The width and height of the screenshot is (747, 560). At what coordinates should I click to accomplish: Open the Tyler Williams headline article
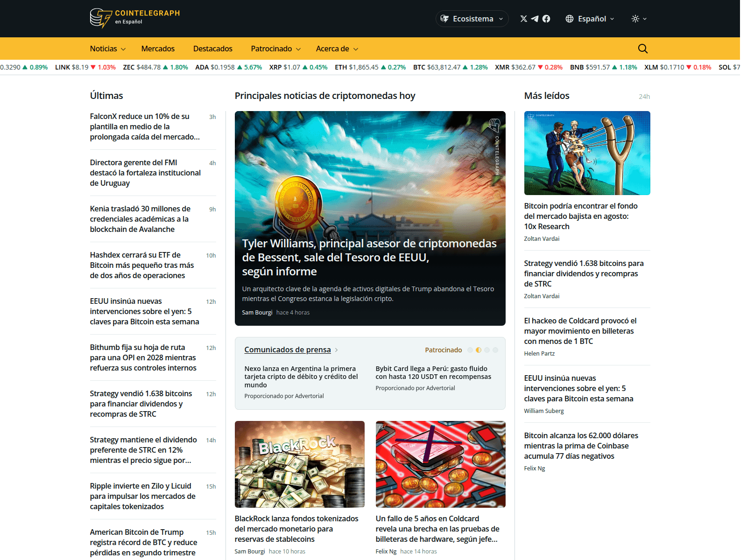pos(369,257)
